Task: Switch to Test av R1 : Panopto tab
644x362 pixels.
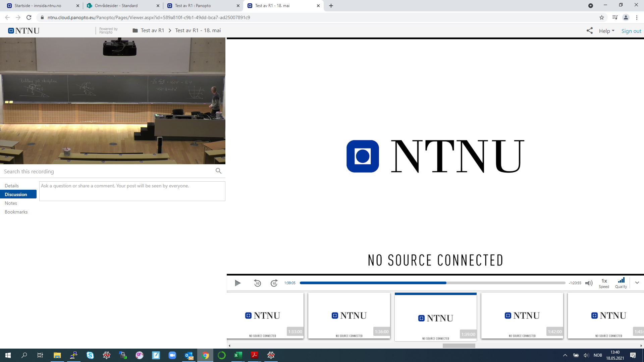Action: 203,6
